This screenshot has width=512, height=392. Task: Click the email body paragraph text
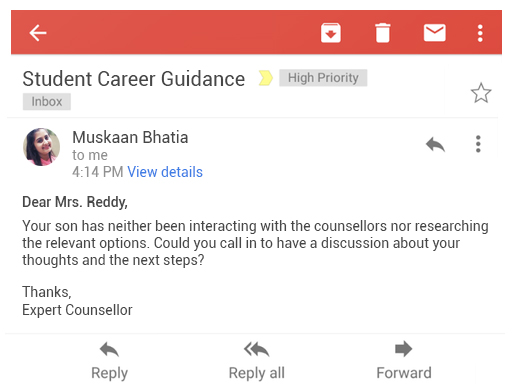click(255, 243)
